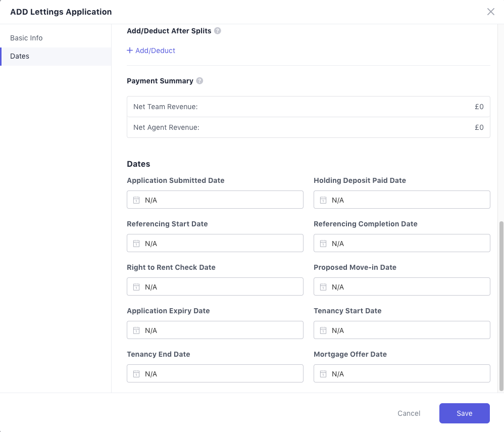Select the Dates sidebar tab
The height and width of the screenshot is (432, 504).
(x=20, y=56)
